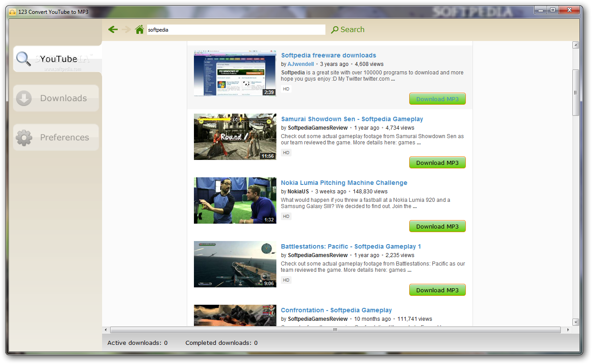The height and width of the screenshot is (364, 592).
Task: Visit the NokiaUS channel link
Action: [298, 192]
